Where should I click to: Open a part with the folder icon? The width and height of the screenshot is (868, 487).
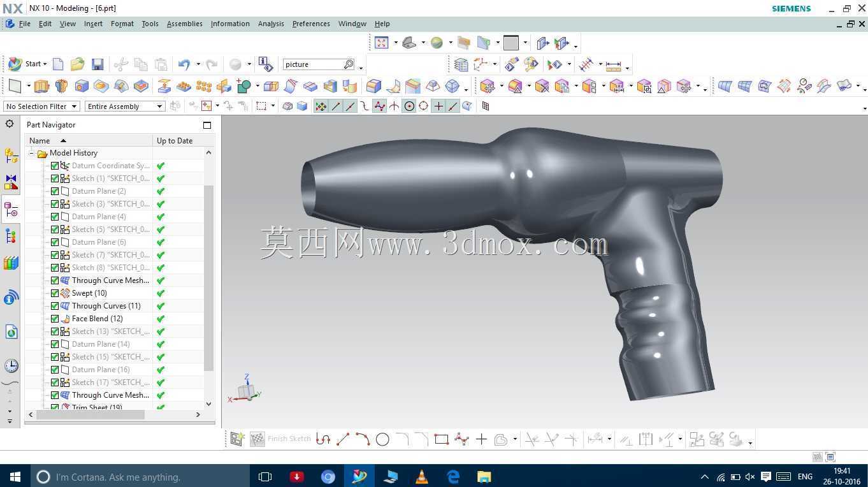tap(78, 64)
